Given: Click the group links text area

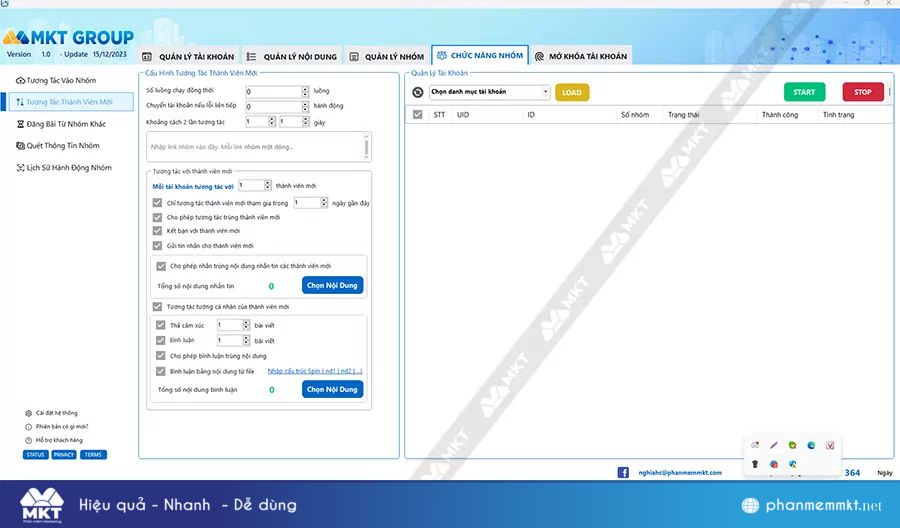Looking at the screenshot, I should pyautogui.click(x=259, y=147).
